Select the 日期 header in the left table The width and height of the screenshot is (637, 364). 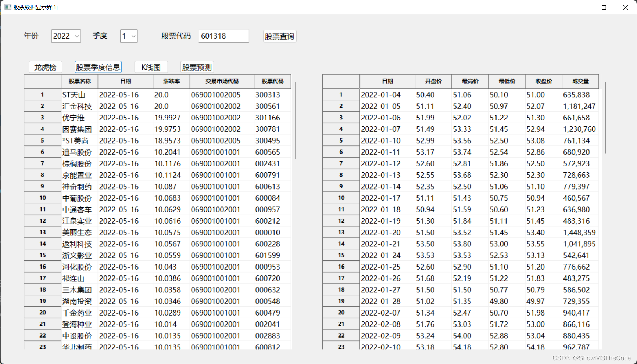pyautogui.click(x=125, y=81)
